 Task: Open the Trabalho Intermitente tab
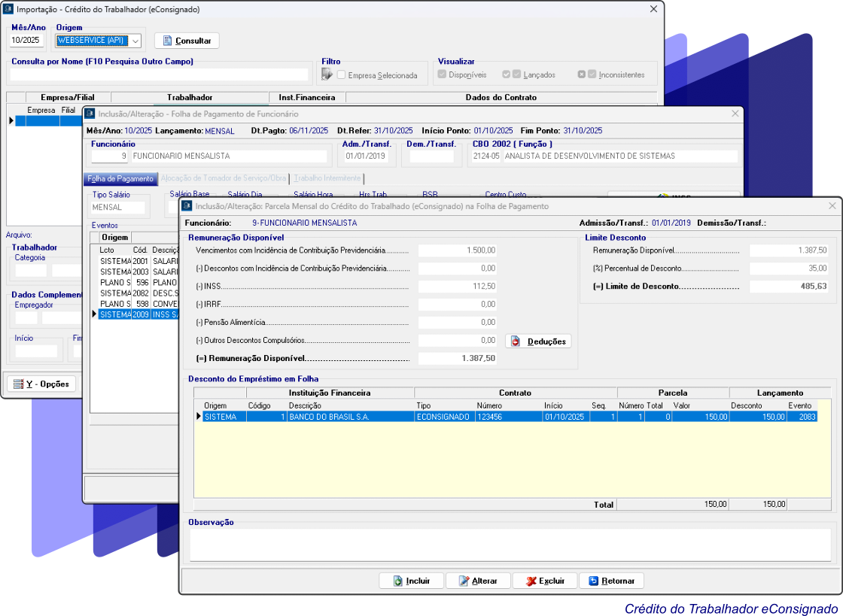pos(327,179)
